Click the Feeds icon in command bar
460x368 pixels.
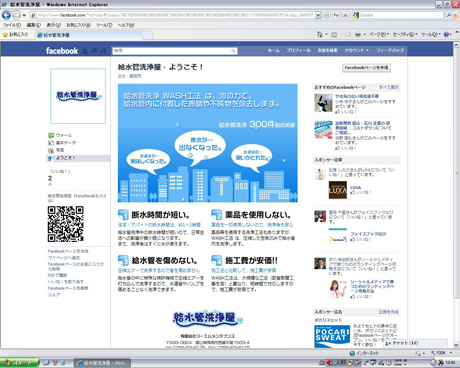tap(334, 34)
